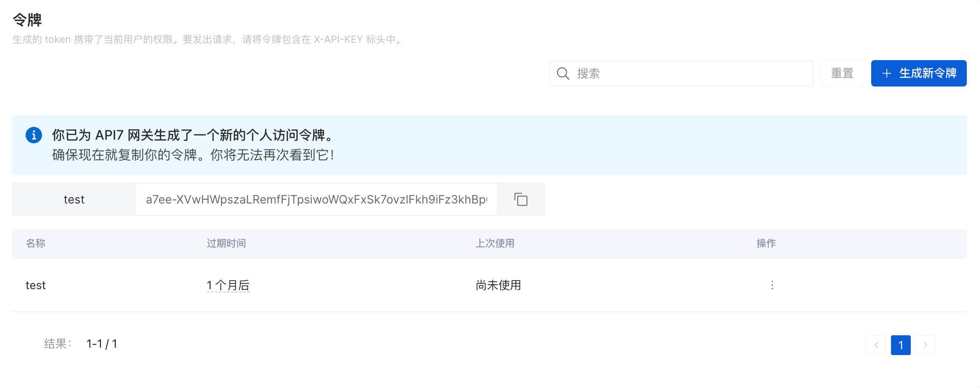This screenshot has height=388, width=980.
Task: Click the 尚未使用 cell
Action: click(x=498, y=285)
